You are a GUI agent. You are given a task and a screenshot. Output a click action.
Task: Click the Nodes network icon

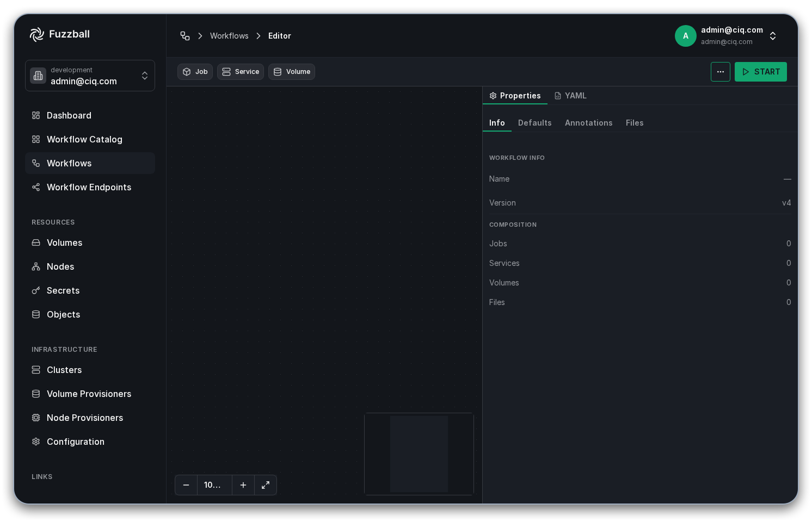point(36,266)
